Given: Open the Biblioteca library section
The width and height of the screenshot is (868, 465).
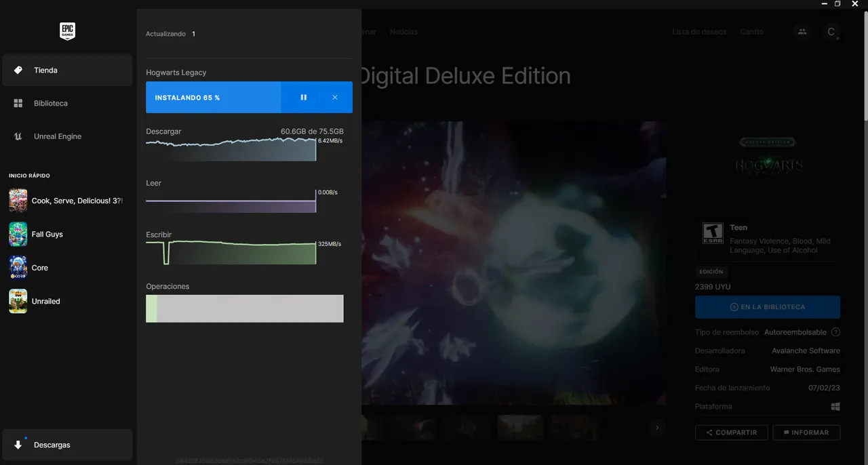Looking at the screenshot, I should click(67, 104).
